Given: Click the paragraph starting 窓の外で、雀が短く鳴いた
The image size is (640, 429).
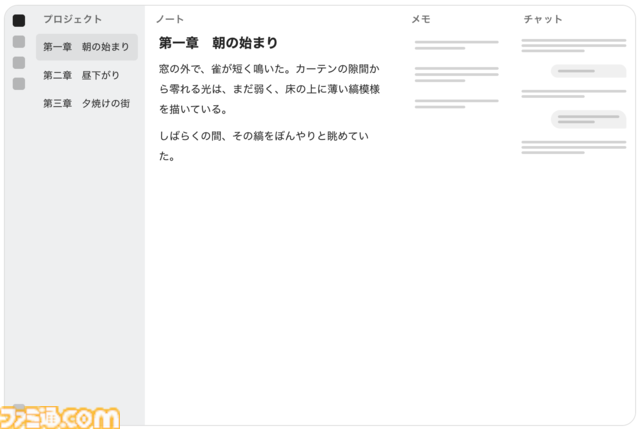Looking at the screenshot, I should tap(269, 89).
